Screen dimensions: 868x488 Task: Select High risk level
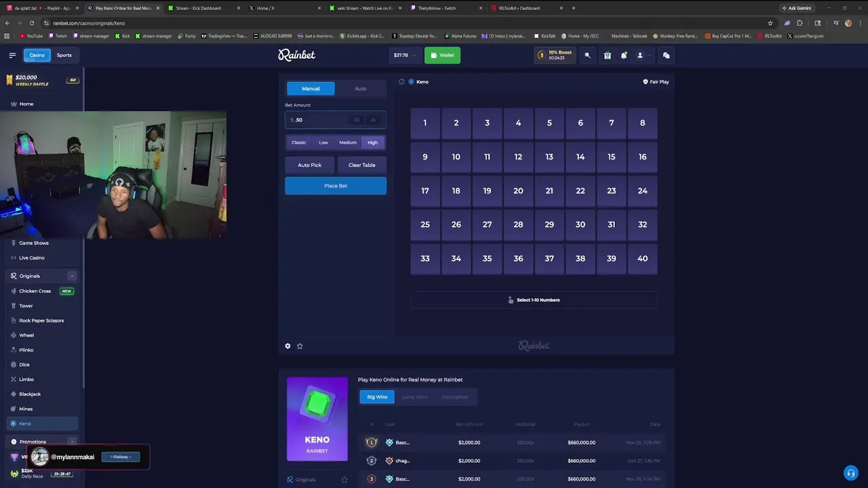tap(372, 142)
